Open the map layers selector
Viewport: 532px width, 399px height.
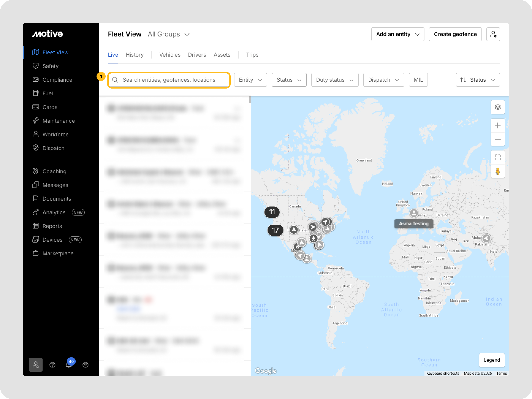pyautogui.click(x=498, y=107)
